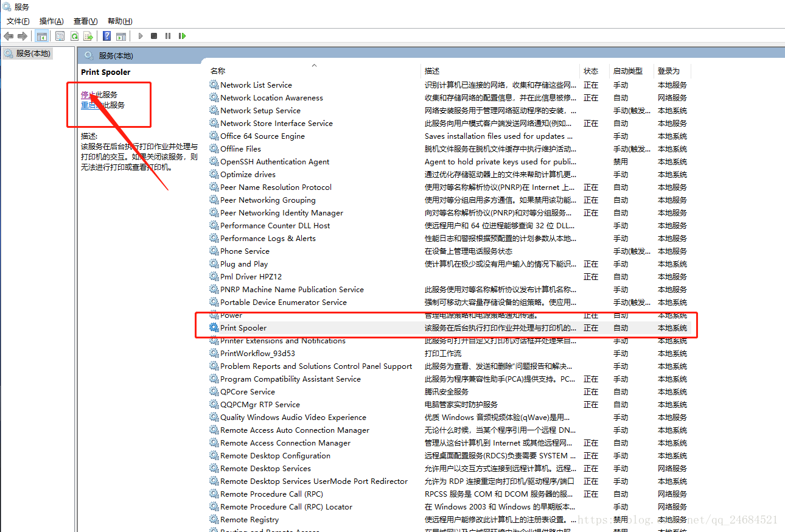Click the Stop Service toolbar icon
Image resolution: width=785 pixels, height=532 pixels.
point(153,36)
